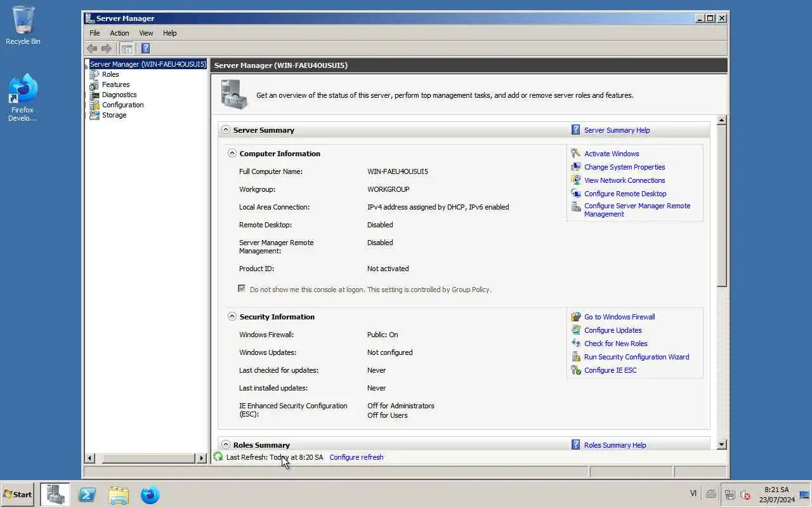Open the Change System Properties link
812x508 pixels.
pos(625,167)
